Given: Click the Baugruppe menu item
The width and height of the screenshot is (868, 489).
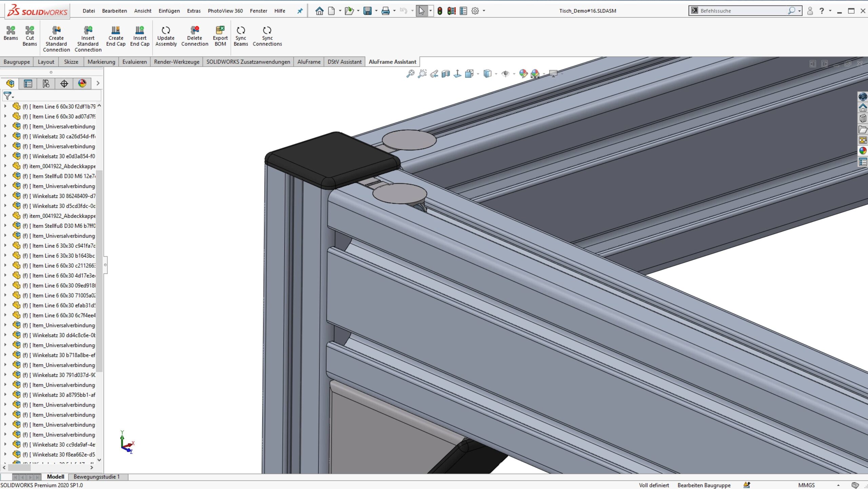Looking at the screenshot, I should click(16, 61).
